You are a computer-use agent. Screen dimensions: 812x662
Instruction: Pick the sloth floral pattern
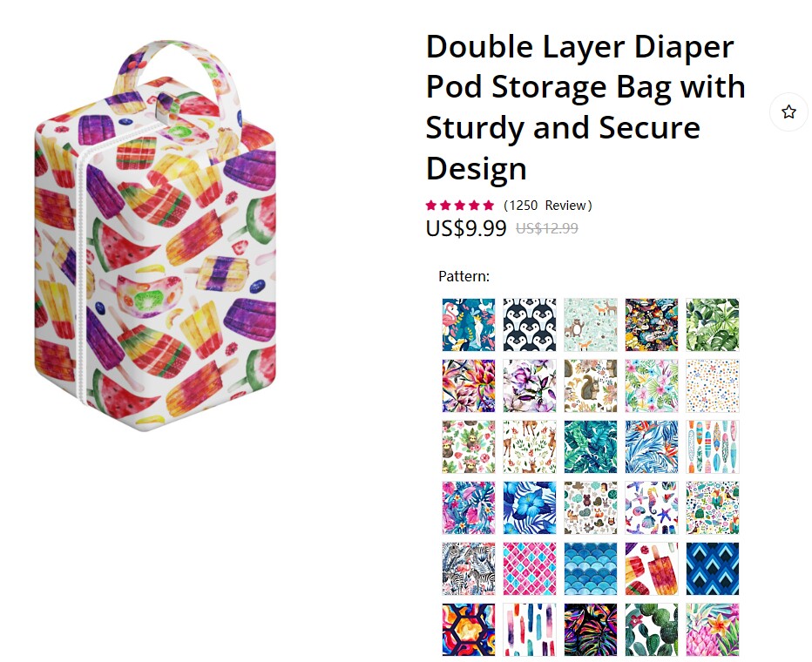click(x=469, y=447)
